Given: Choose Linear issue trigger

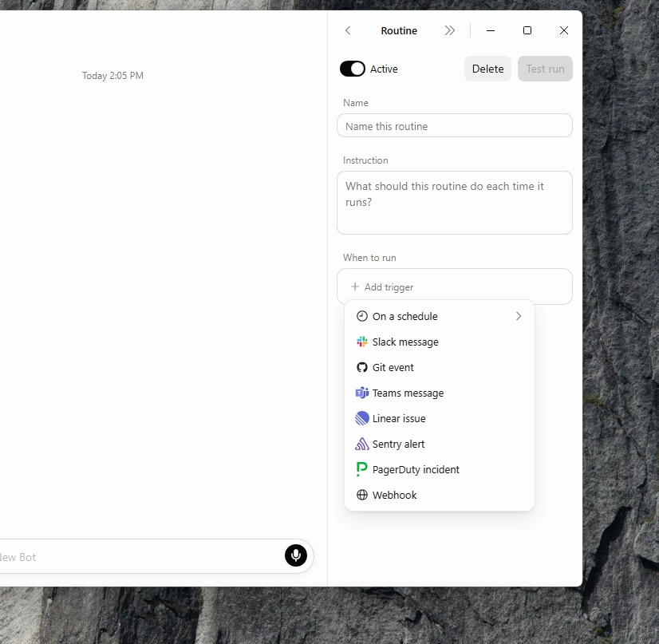Looking at the screenshot, I should [439, 419].
